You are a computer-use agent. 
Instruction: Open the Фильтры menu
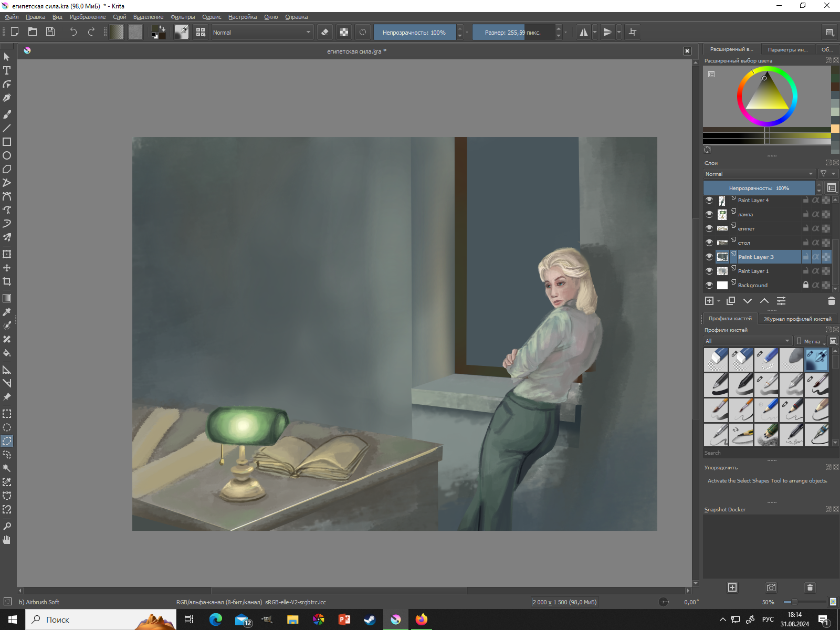(x=182, y=17)
